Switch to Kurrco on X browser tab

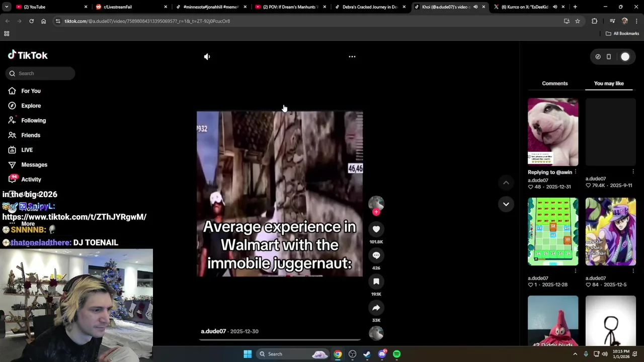[528, 7]
